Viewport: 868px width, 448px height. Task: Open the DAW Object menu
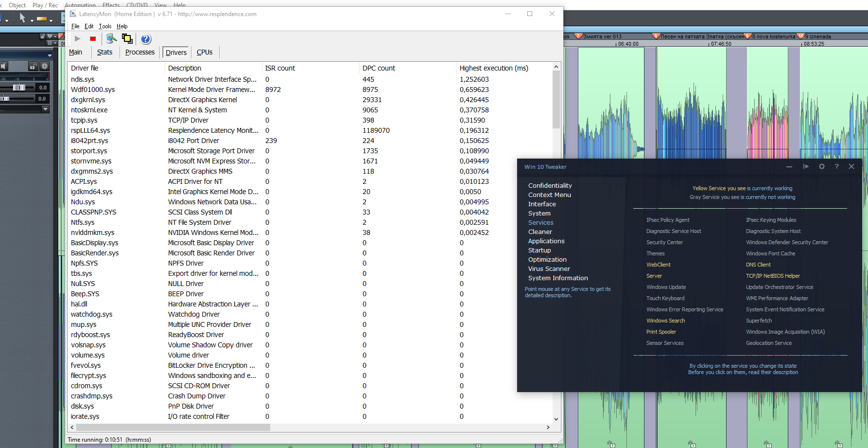point(17,5)
